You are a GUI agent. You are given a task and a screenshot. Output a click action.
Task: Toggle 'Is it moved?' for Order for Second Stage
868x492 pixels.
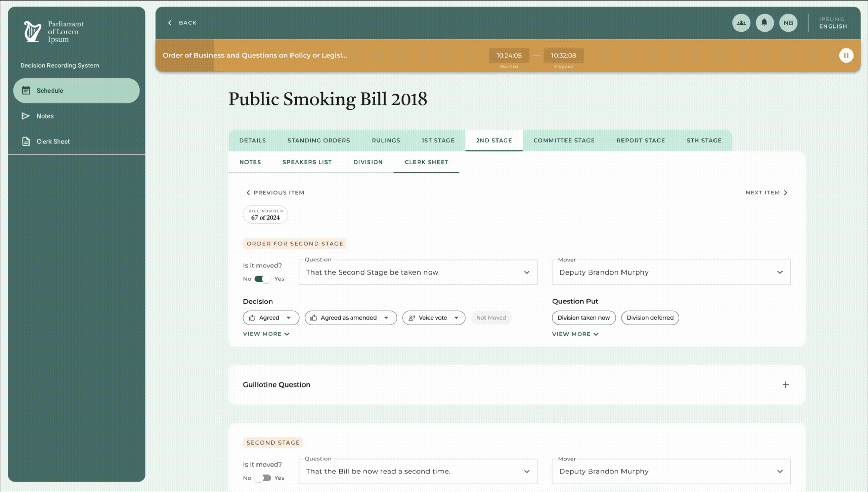tap(263, 279)
